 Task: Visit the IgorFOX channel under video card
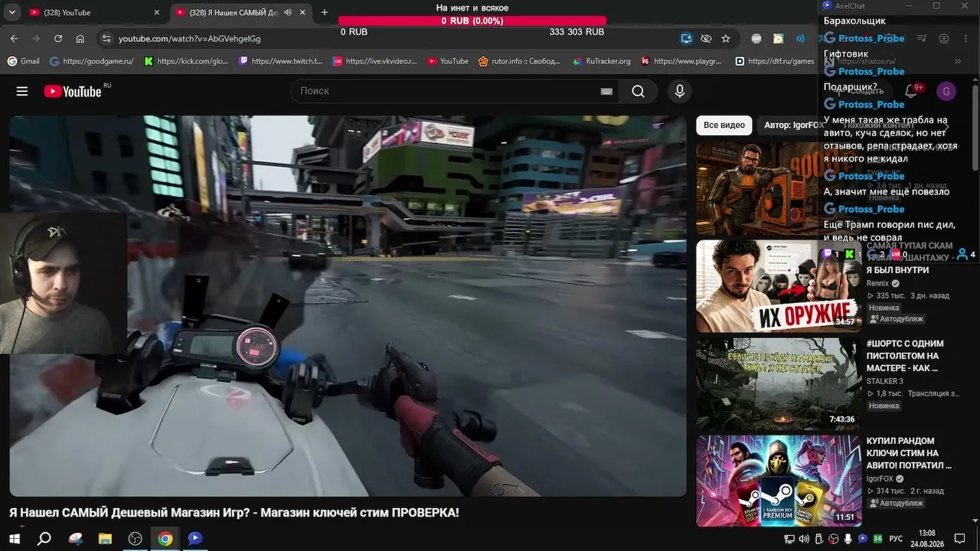tap(880, 478)
